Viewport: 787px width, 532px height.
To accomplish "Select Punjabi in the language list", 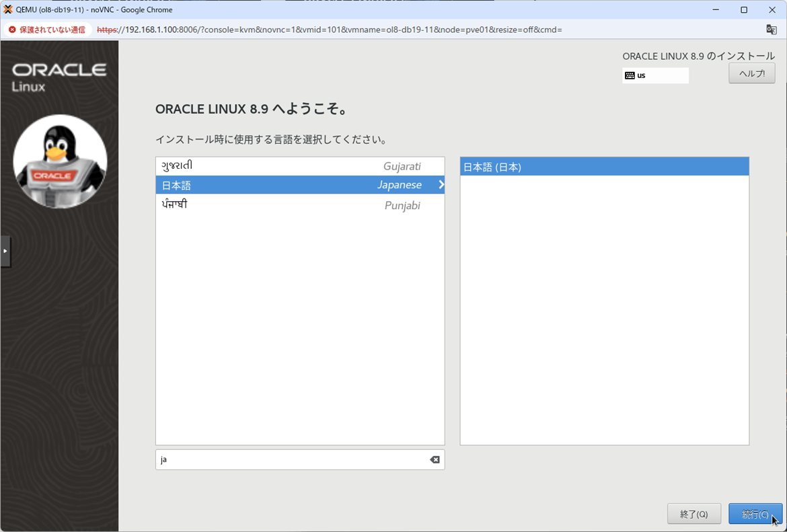I will point(300,204).
